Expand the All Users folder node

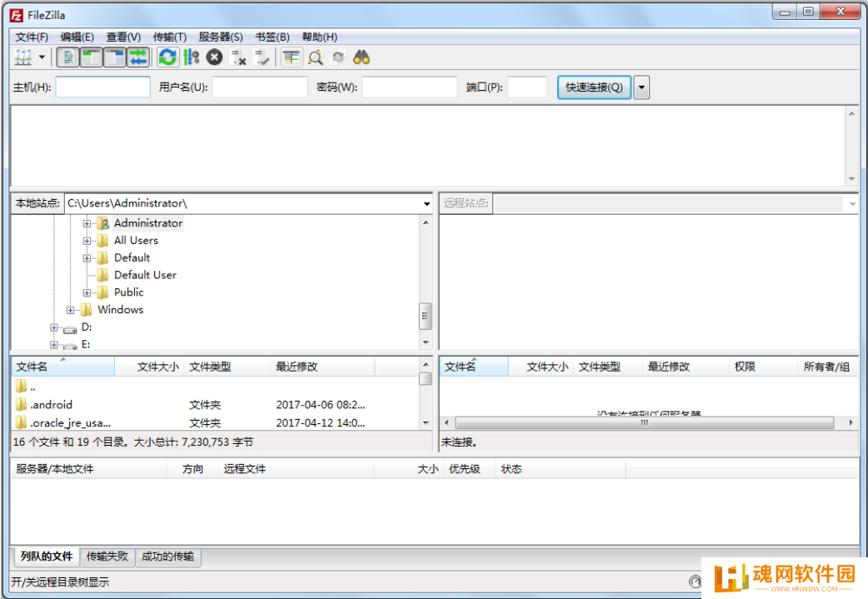pos(87,241)
